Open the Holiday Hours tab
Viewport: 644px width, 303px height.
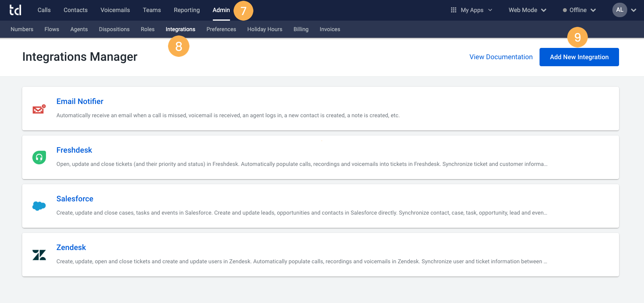(265, 29)
